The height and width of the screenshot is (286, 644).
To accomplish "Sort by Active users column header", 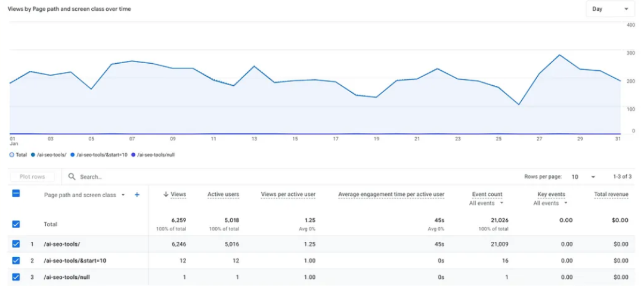I will coord(223,194).
